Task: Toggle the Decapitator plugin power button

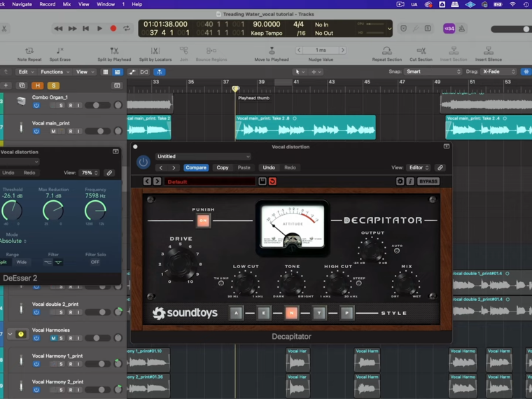Action: (x=143, y=162)
